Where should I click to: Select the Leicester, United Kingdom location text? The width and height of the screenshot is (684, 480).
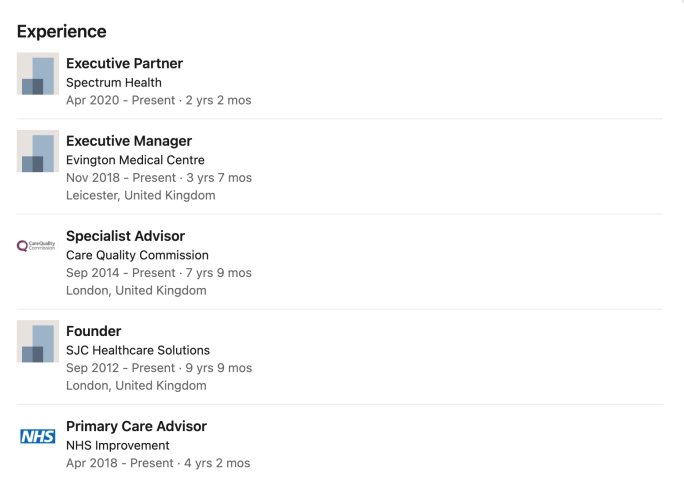[140, 195]
